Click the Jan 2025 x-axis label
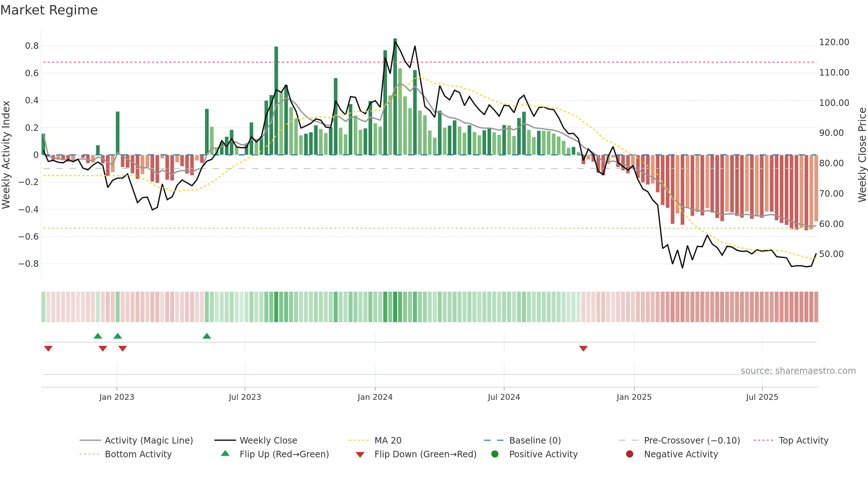Image resolution: width=868 pixels, height=488 pixels. click(x=634, y=397)
